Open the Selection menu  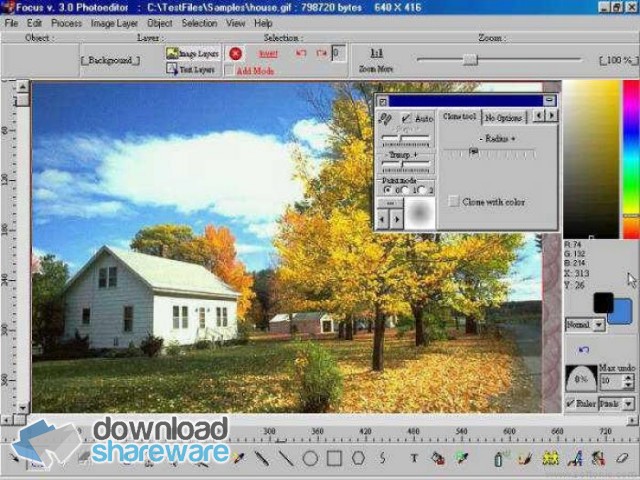coord(199,23)
